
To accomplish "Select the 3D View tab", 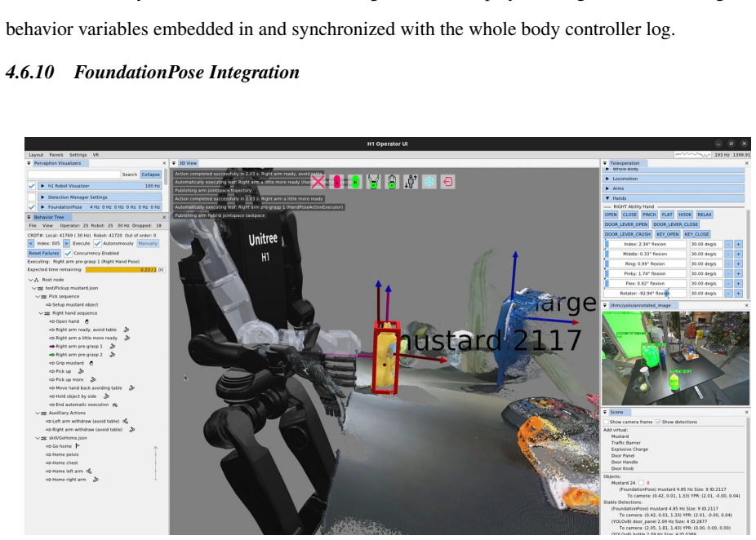I will pyautogui.click(x=188, y=163).
